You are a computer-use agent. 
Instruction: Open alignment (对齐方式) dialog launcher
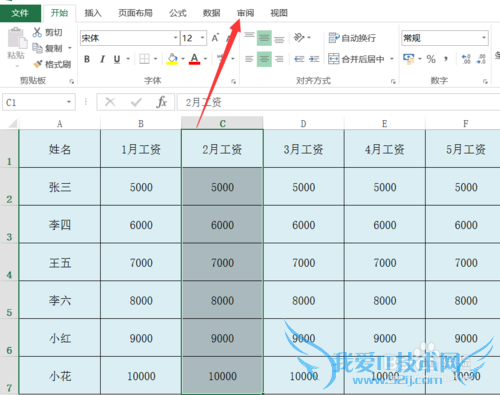393,81
